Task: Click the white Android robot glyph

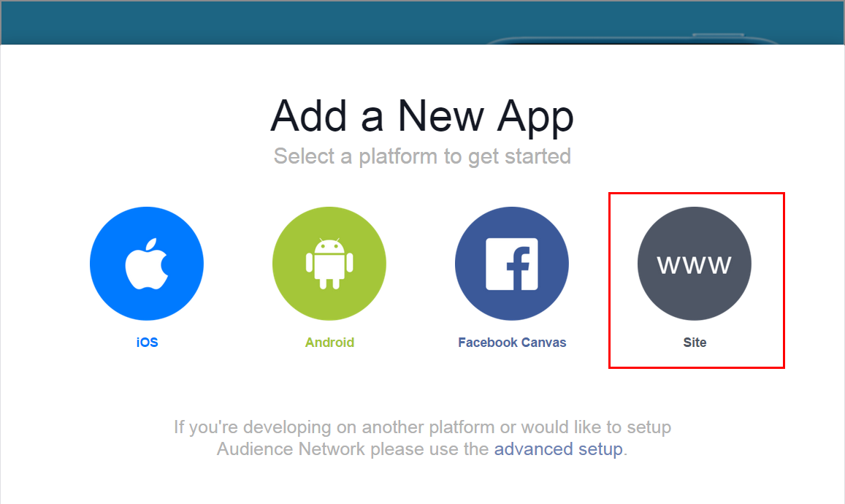Action: click(x=329, y=264)
